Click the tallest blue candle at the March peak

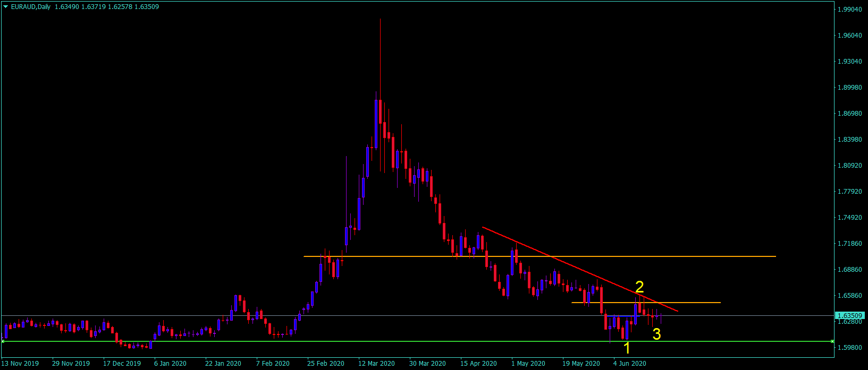376,124
